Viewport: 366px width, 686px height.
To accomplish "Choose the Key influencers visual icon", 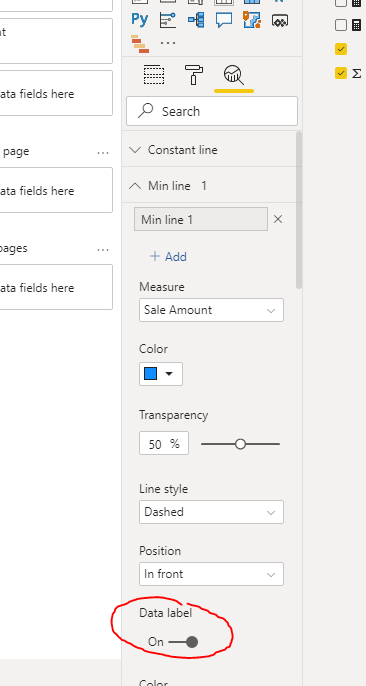I will [168, 20].
